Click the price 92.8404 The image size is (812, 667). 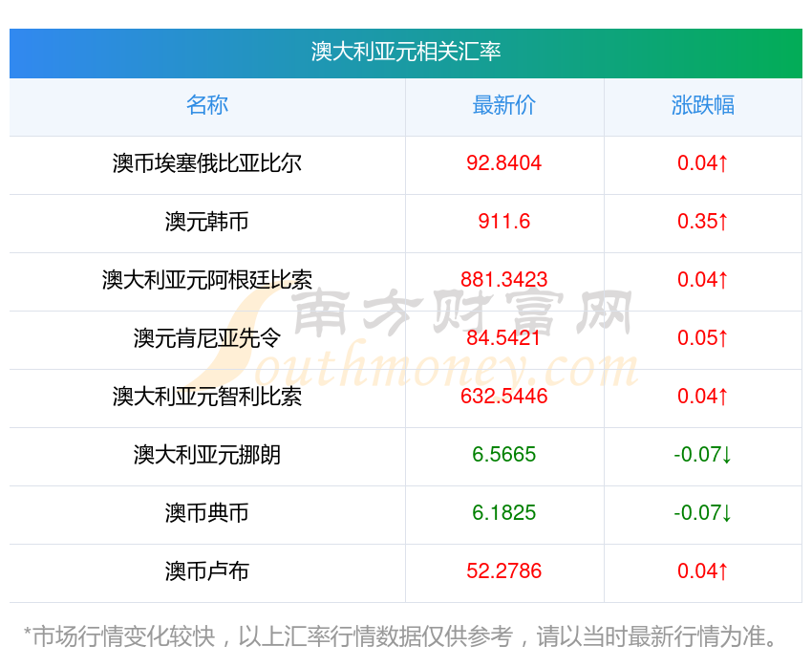503,163
